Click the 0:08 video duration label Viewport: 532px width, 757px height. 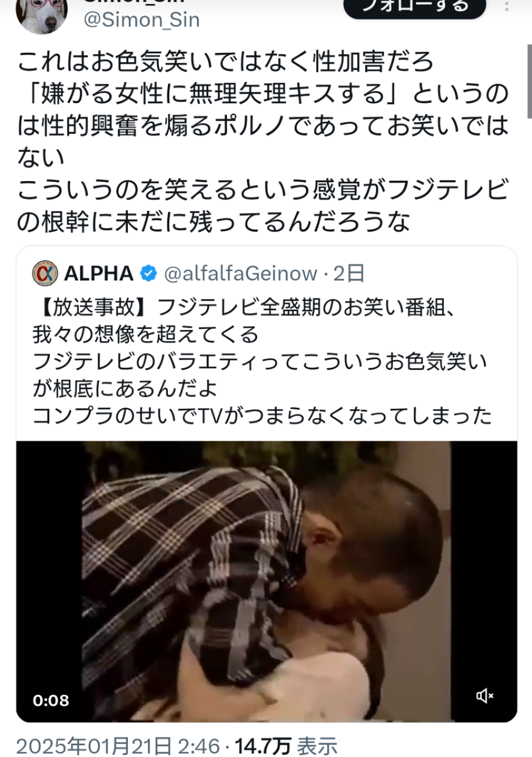51,700
